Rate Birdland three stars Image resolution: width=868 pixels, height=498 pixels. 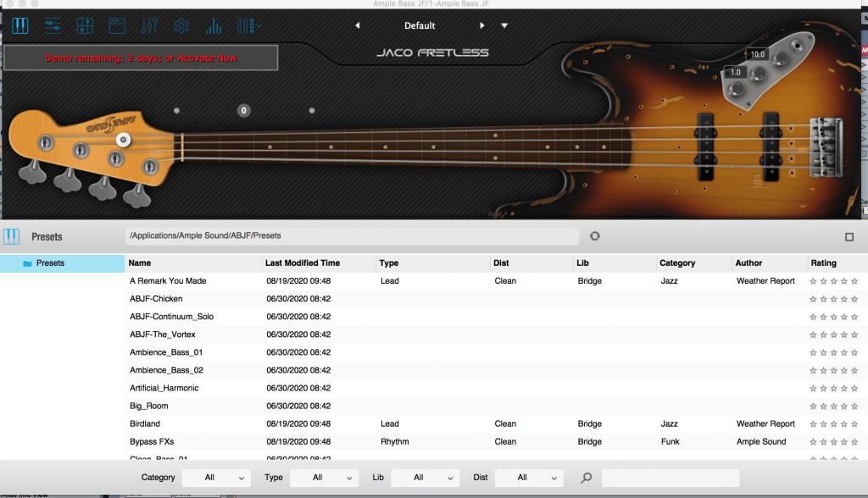pyautogui.click(x=834, y=423)
